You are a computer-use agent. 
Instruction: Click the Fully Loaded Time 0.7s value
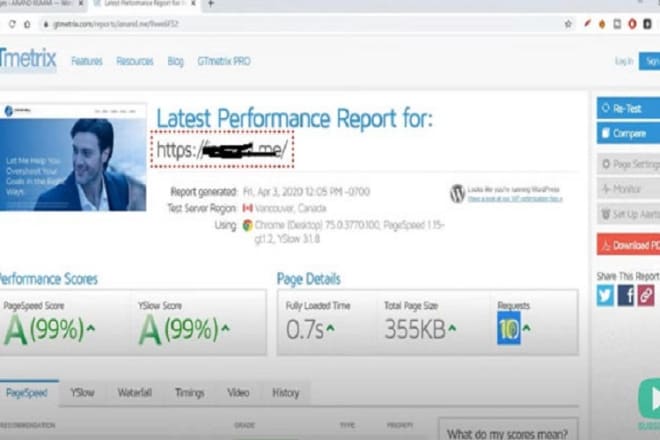305,330
